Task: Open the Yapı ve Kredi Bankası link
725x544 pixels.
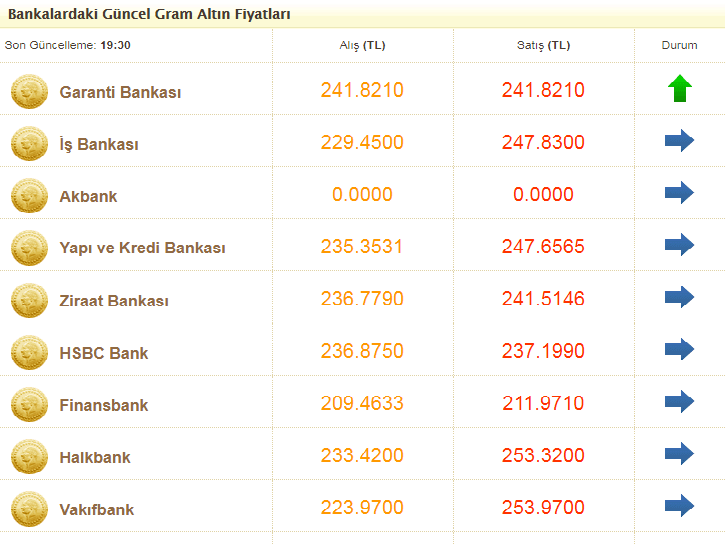Action: pos(142,248)
